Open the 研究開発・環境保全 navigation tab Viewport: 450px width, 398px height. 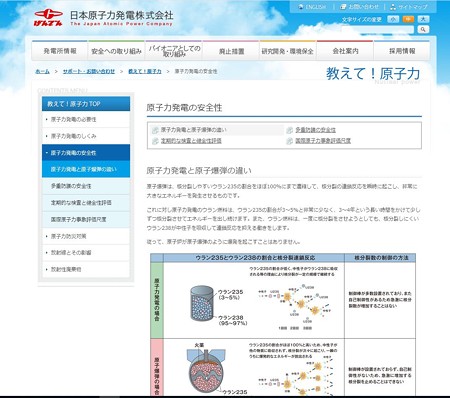coord(288,51)
